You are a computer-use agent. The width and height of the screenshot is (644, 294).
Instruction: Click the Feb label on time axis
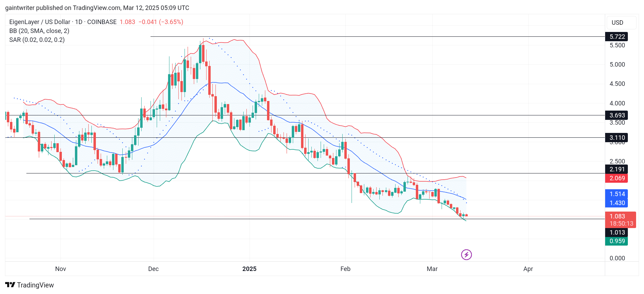click(345, 269)
